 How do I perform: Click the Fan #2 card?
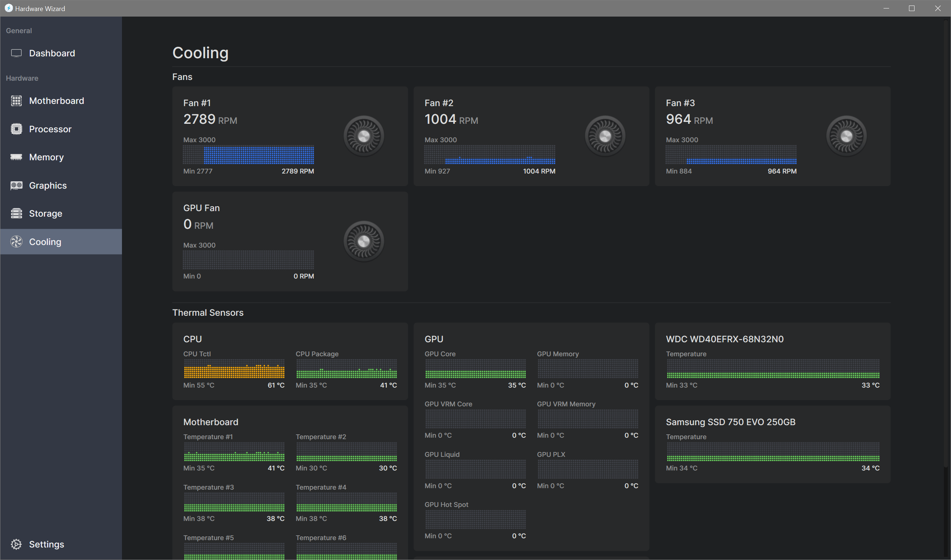[x=531, y=136]
